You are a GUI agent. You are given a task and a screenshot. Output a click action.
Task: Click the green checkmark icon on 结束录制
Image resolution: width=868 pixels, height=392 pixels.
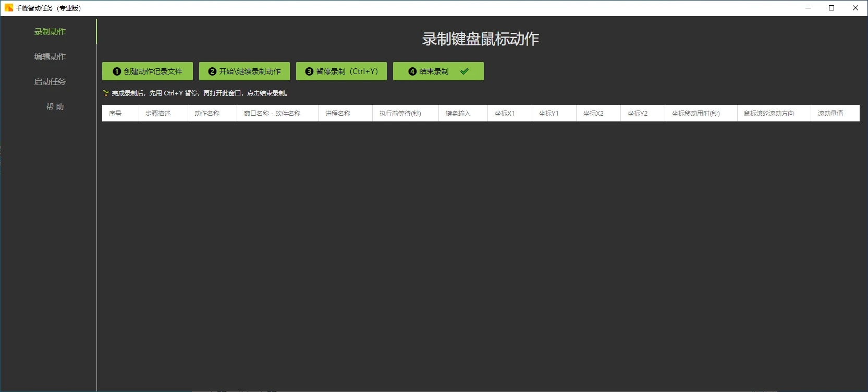tap(464, 71)
